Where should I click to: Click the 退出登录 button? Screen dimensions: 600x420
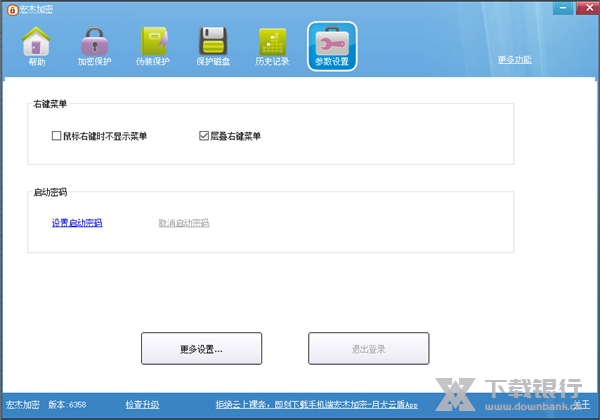point(369,348)
